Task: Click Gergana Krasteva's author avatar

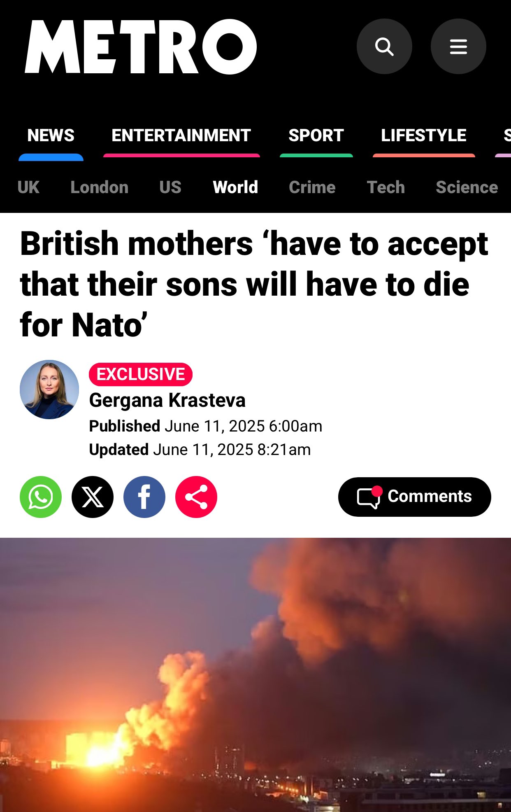Action: click(x=49, y=390)
